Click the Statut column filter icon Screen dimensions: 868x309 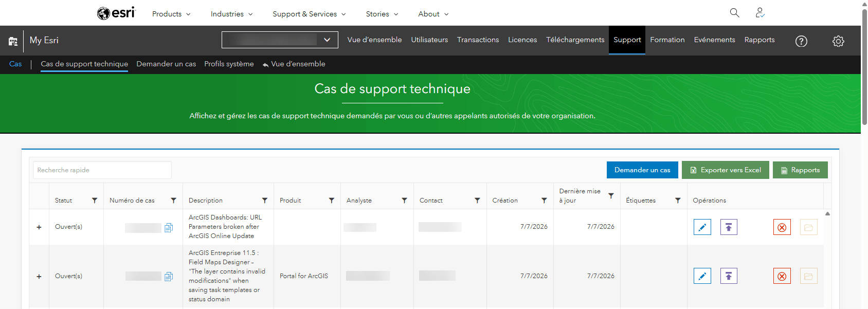pos(95,201)
